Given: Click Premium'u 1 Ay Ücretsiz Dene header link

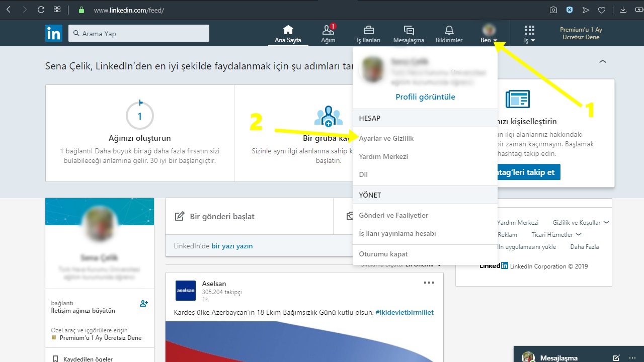Looking at the screenshot, I should [581, 33].
